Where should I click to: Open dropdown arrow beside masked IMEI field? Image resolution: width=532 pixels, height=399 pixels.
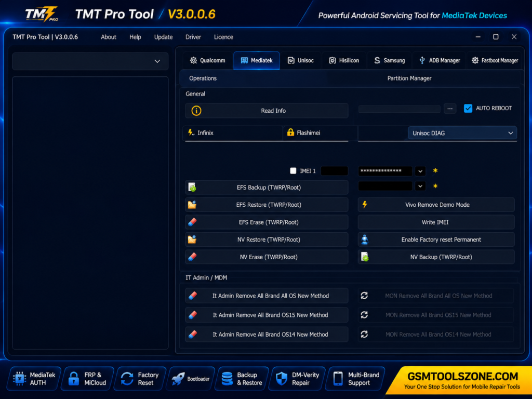tap(420, 171)
